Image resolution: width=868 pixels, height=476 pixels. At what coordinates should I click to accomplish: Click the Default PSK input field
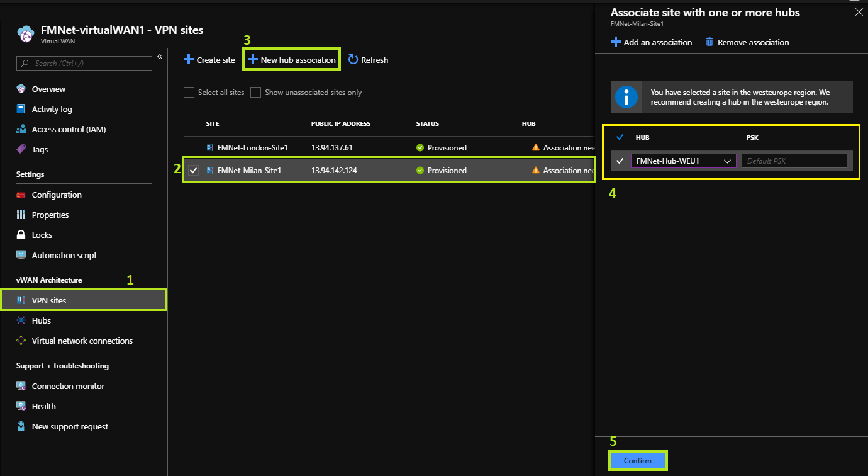tap(794, 161)
